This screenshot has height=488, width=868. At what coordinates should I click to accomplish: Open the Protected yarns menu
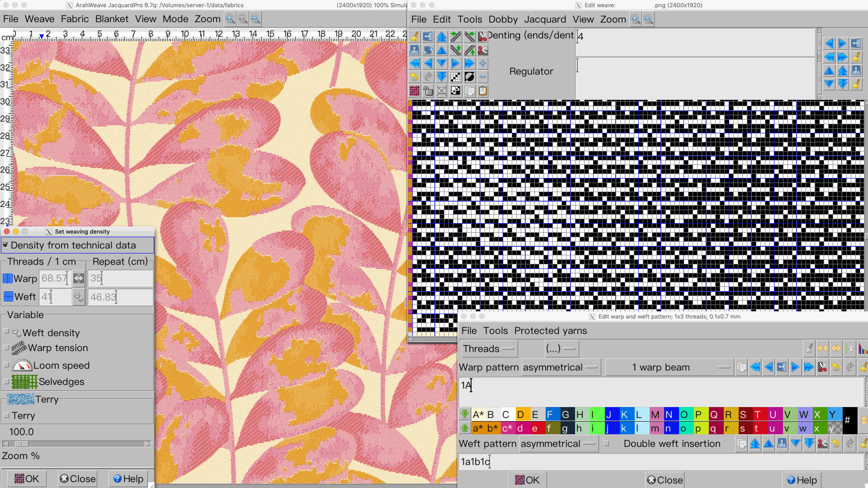tap(551, 331)
